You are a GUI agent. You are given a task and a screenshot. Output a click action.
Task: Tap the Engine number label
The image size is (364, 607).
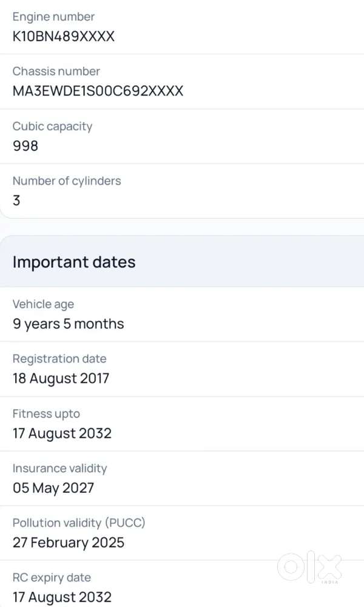click(53, 16)
